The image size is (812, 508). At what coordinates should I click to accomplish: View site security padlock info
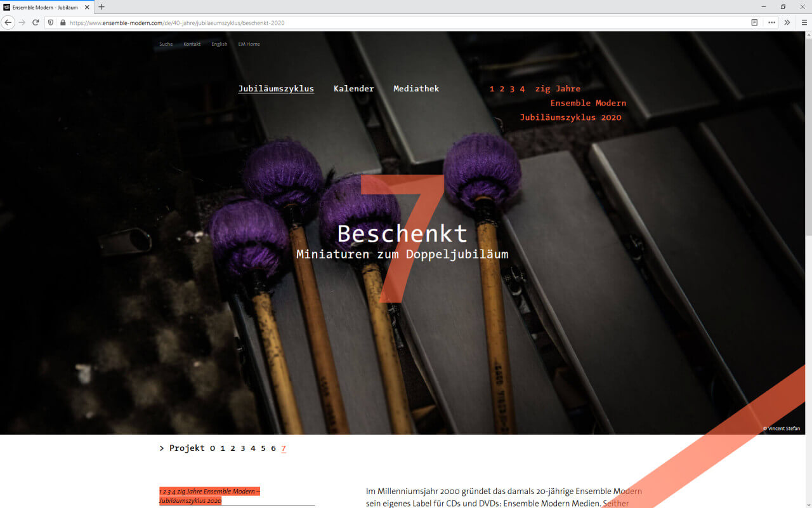coord(63,22)
